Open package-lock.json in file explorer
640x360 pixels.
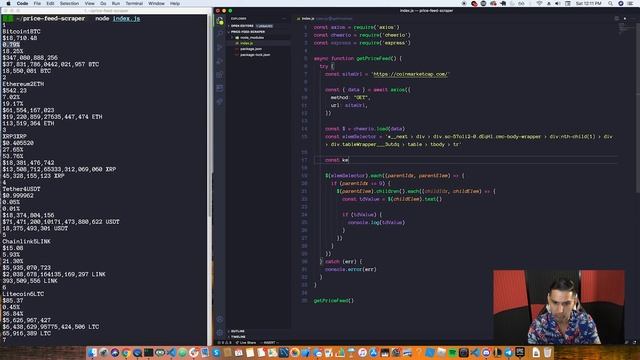point(255,55)
